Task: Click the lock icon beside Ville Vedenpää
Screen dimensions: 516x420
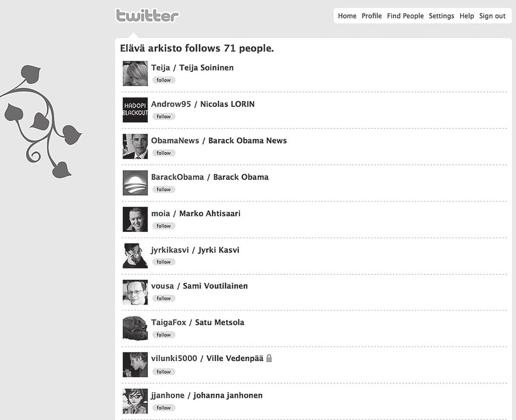Action: [x=269, y=358]
